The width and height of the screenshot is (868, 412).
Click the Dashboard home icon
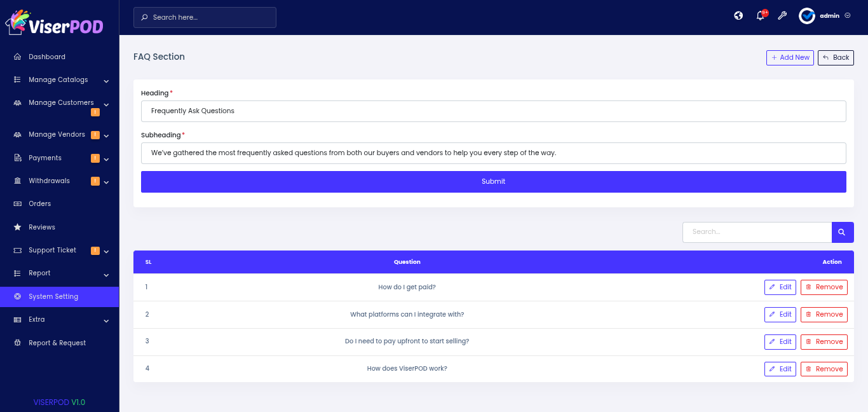tap(17, 57)
